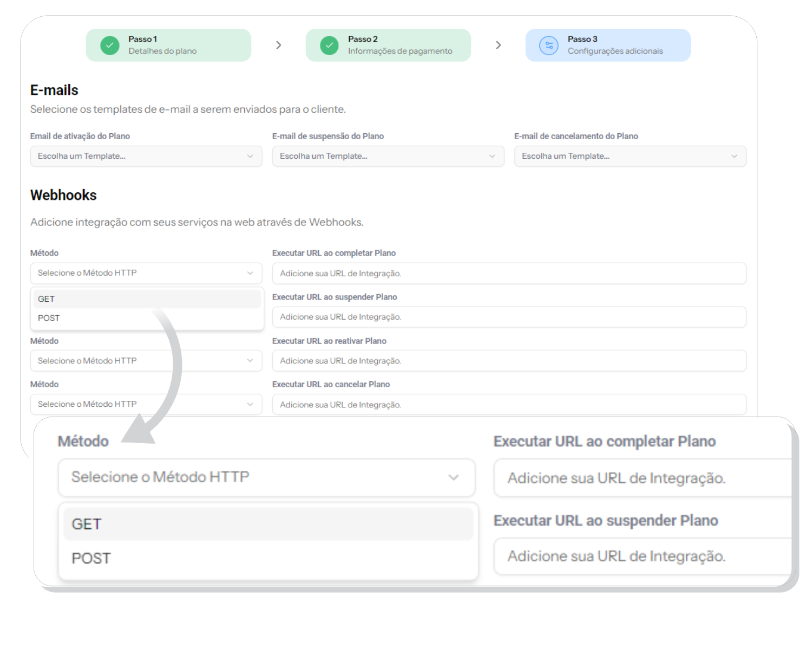Click the chevron arrow after Passo 1
Viewport: 812px width, 650px height.
(278, 45)
